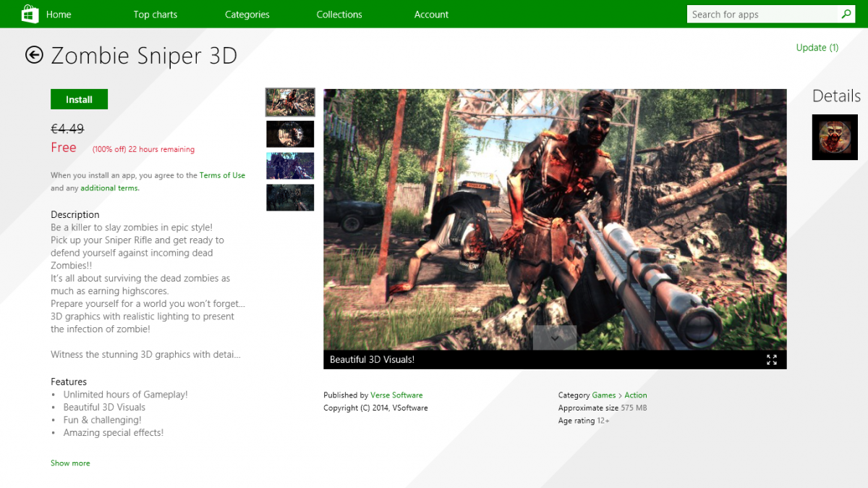Click the 'Unlimited hours of Gameplay!' feature
This screenshot has height=488, width=868.
(125, 395)
